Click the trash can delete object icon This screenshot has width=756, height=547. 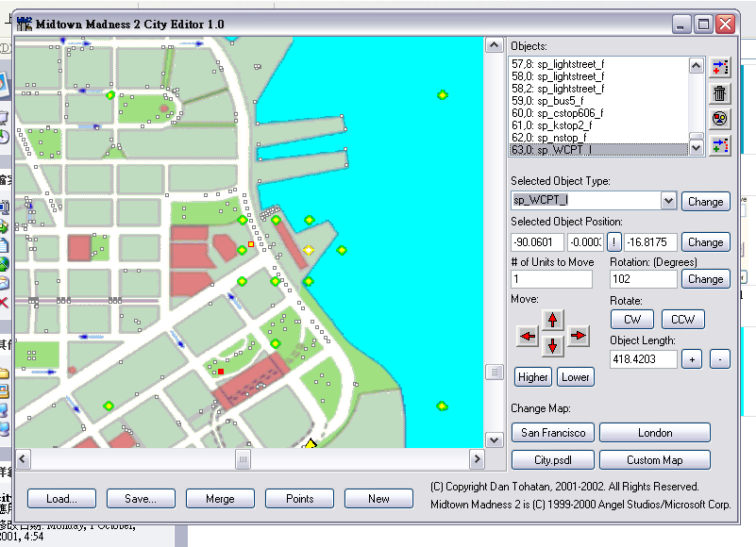tap(720, 92)
